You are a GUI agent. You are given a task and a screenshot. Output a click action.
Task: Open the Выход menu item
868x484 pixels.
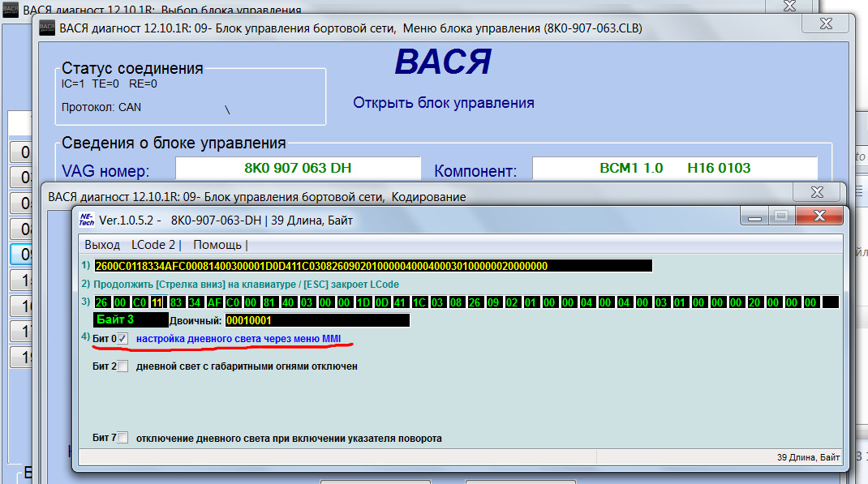[102, 245]
